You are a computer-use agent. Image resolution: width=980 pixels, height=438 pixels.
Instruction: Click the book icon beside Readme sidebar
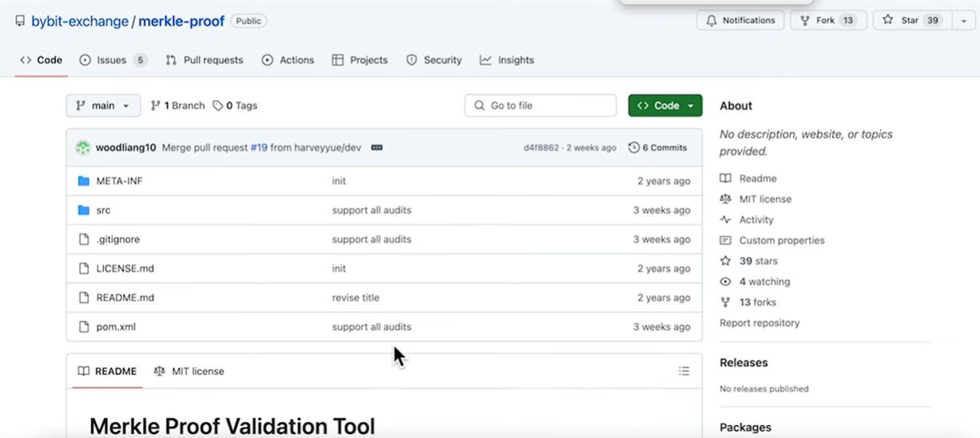tap(725, 178)
